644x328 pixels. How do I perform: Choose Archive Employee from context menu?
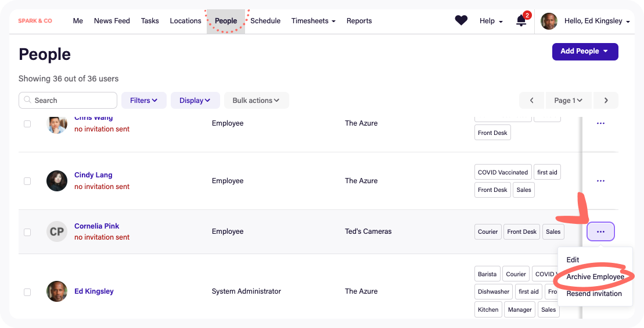point(595,277)
